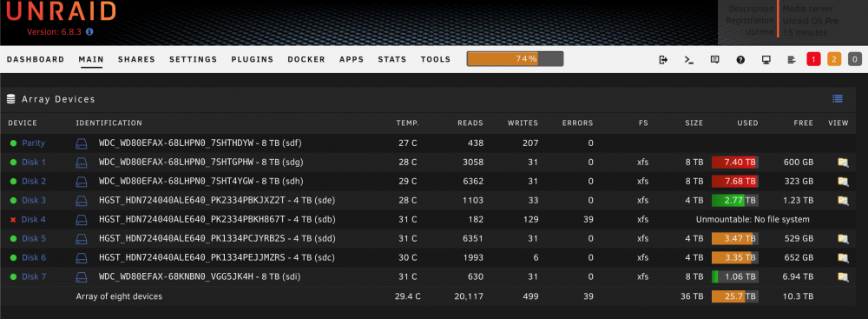
Task: Open the Disk 5 link
Action: tap(34, 238)
